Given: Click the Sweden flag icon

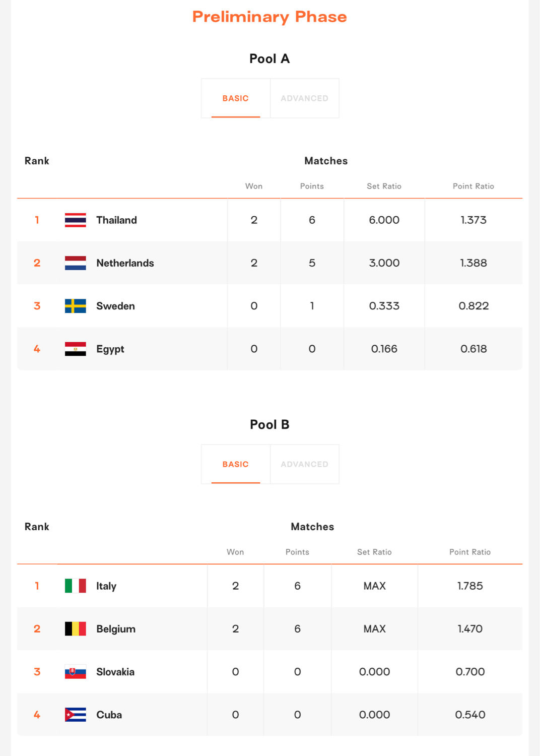Looking at the screenshot, I should coord(76,306).
